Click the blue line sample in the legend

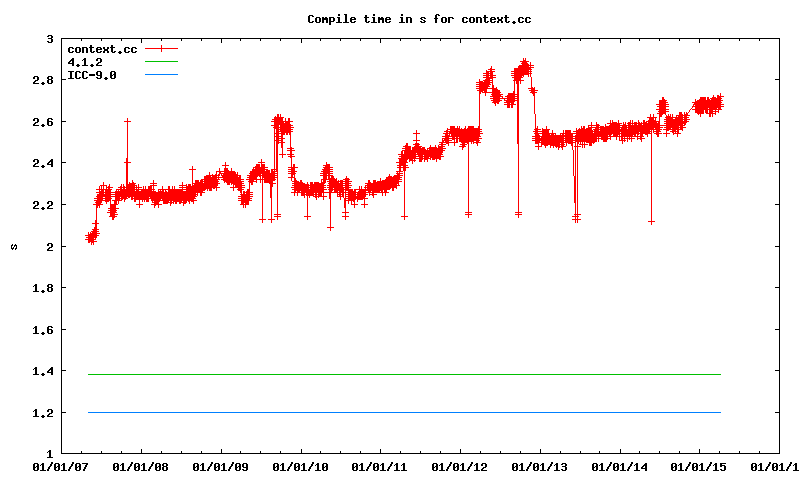(x=160, y=75)
